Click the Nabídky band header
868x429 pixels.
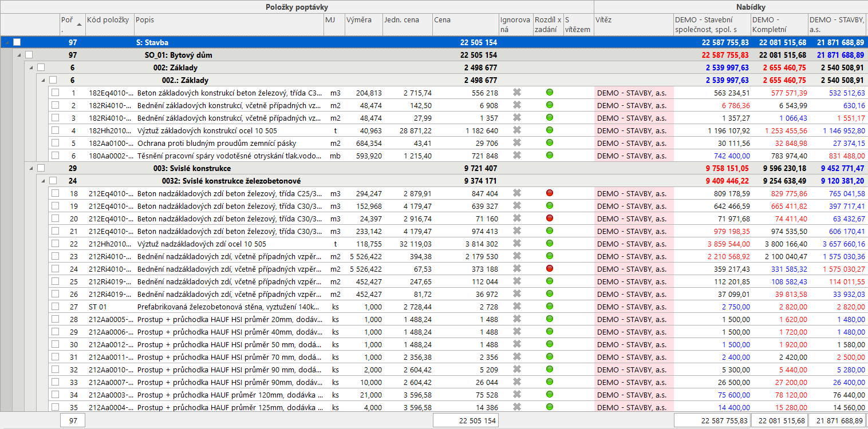point(731,7)
